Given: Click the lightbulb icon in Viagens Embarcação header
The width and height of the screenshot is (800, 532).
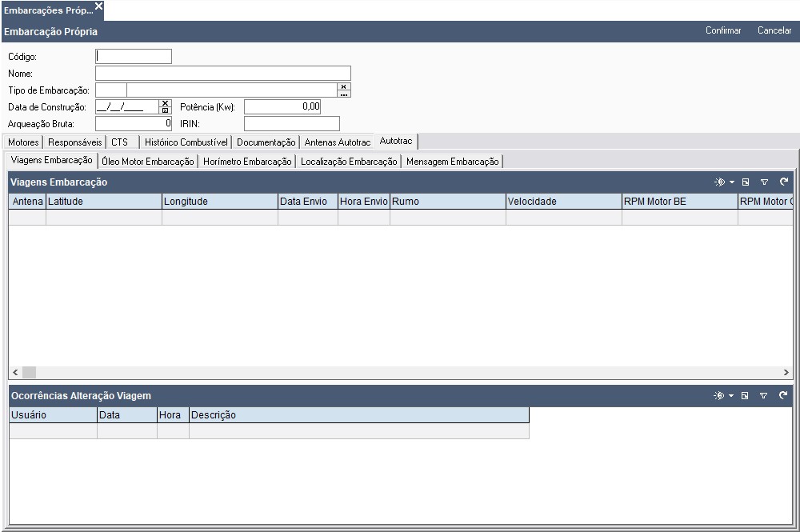Looking at the screenshot, I should (719, 182).
